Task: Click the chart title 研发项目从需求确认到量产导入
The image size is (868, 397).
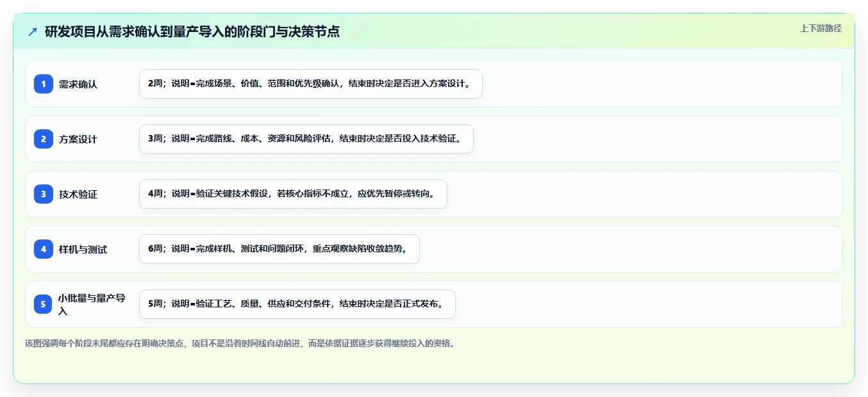Action: 192,31
